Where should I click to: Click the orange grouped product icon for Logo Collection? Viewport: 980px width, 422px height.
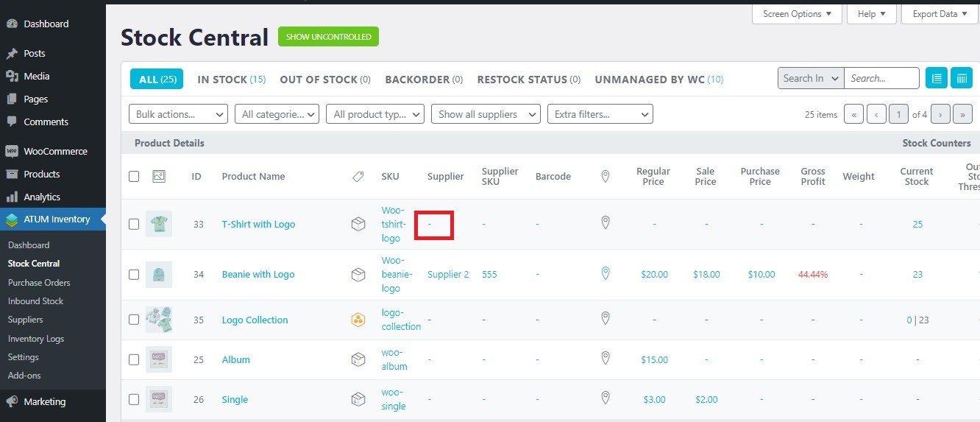click(x=358, y=320)
